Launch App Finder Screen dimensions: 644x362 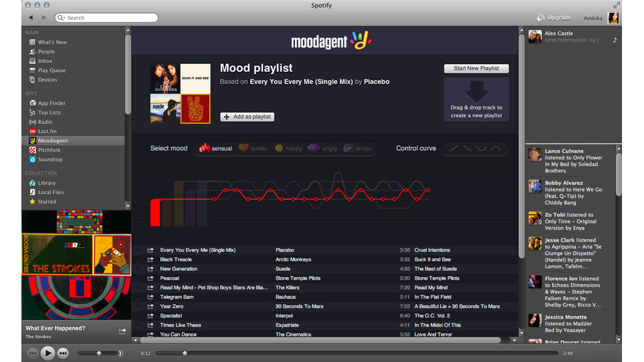pyautogui.click(x=47, y=104)
